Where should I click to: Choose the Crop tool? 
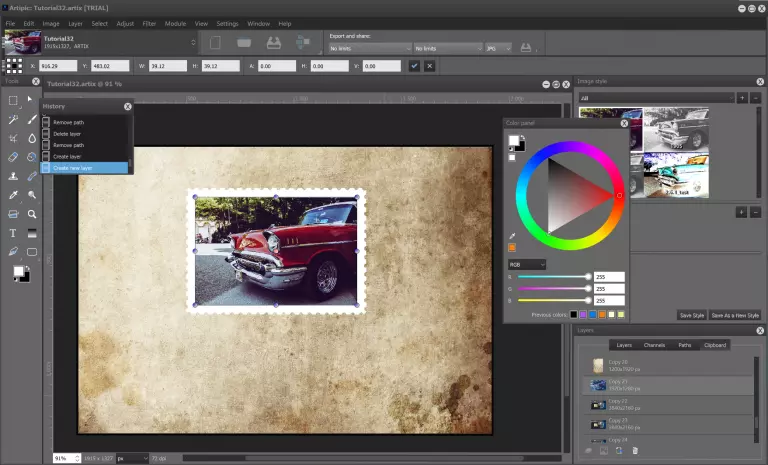[13, 138]
